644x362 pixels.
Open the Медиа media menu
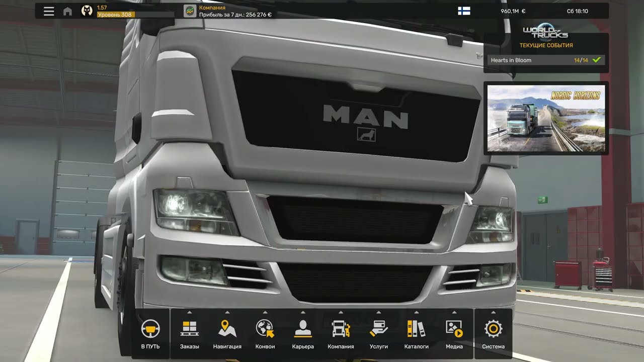pyautogui.click(x=454, y=335)
